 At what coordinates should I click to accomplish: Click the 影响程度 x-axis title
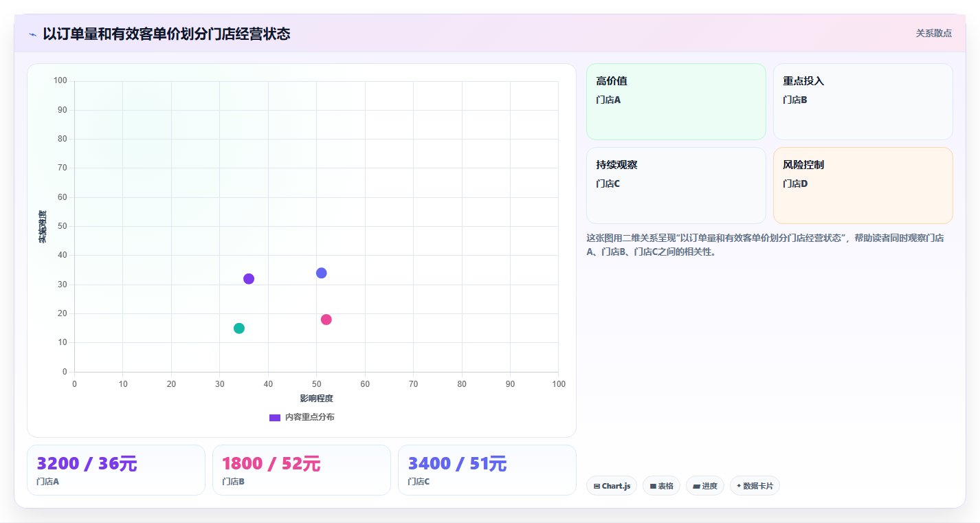click(316, 399)
